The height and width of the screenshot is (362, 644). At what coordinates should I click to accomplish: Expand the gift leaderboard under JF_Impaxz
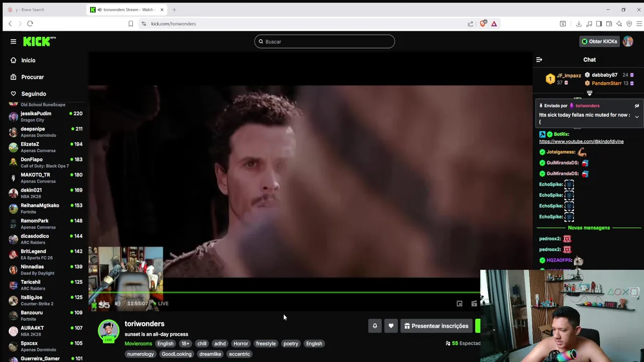pos(590,93)
